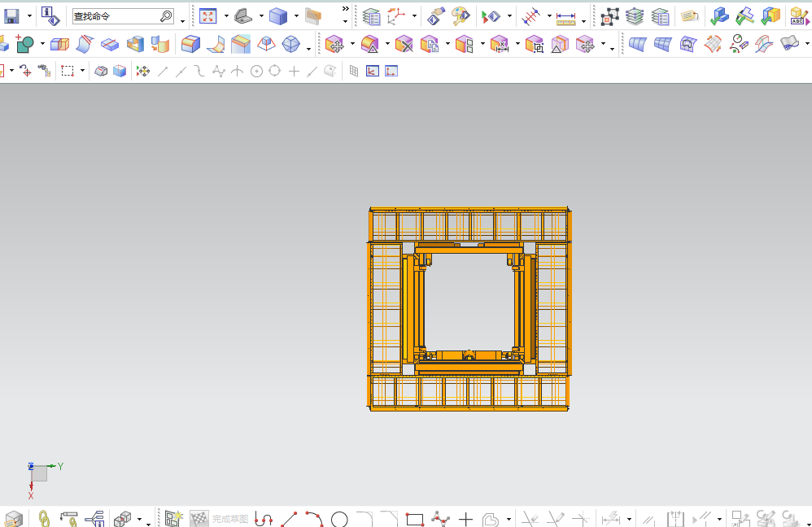Screen dimensions: 812x527
Task: Open the rendering style dropdown arrow
Action: [296, 16]
